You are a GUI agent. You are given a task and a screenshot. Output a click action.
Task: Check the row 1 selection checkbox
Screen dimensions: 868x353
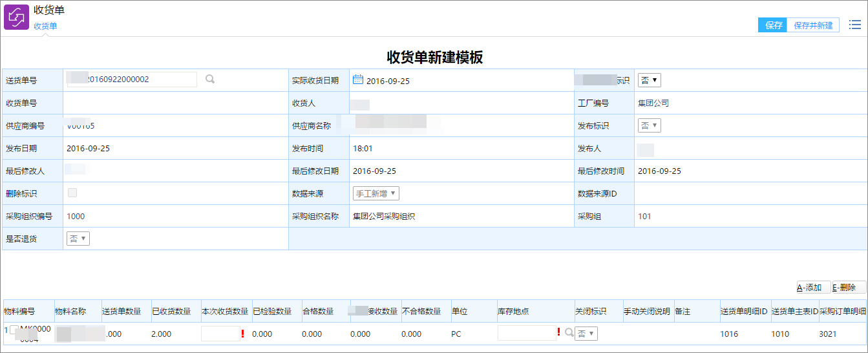14,330
